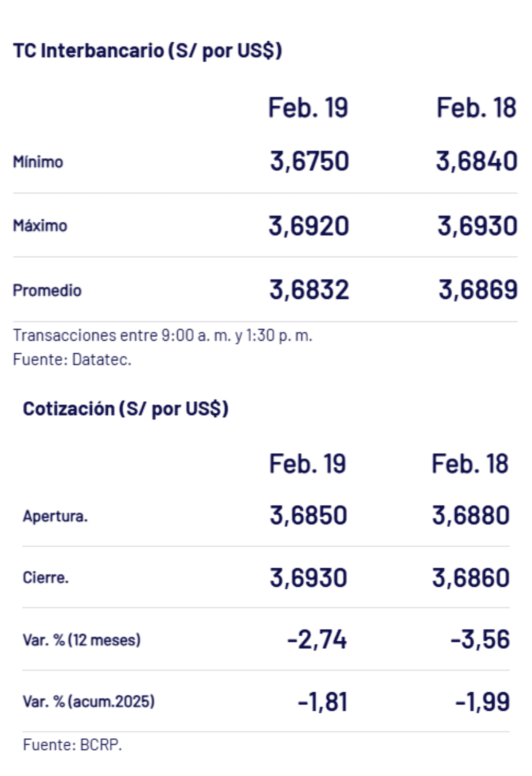Click the Fuente: BCRP source note
This screenshot has height=776, width=532.
[72, 745]
